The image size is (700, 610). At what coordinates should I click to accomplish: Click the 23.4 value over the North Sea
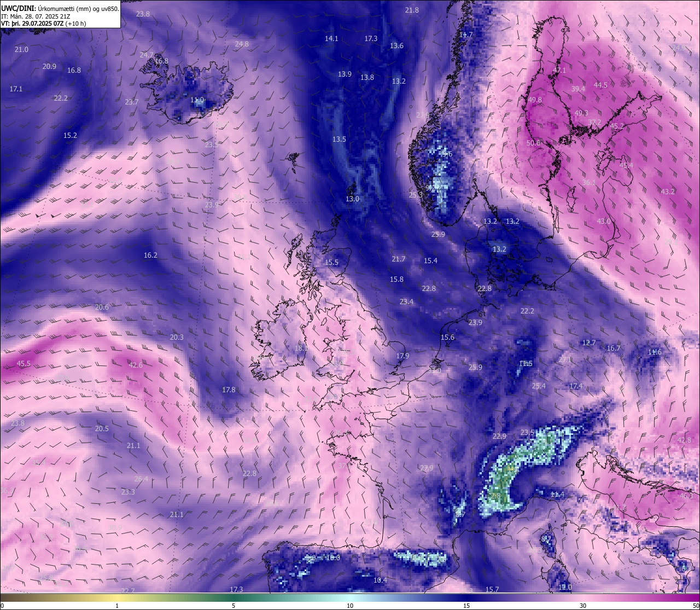[406, 301]
